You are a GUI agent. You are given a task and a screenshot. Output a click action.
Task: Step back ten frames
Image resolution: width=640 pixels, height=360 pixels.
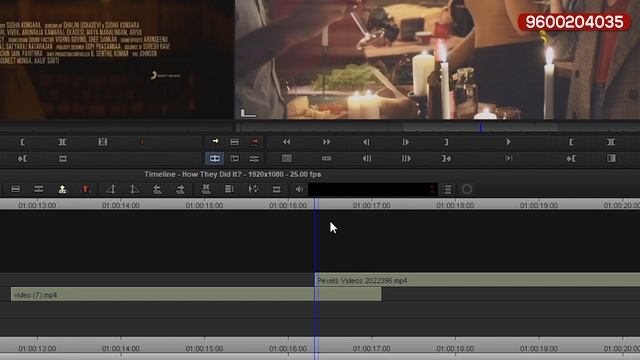[x=367, y=158]
